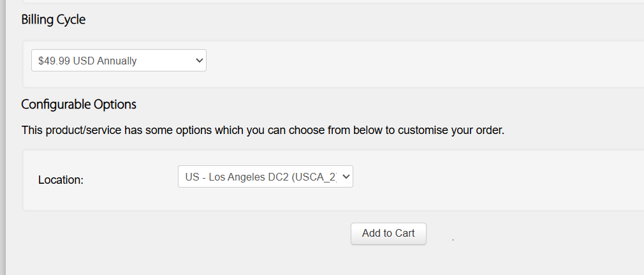Select the Billing Cycle heading
644x275 pixels.
(54, 19)
